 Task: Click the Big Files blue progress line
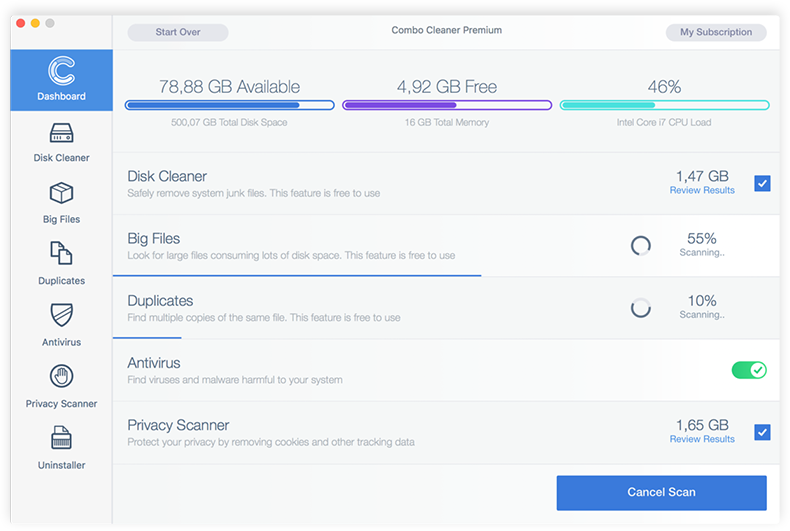(x=297, y=276)
